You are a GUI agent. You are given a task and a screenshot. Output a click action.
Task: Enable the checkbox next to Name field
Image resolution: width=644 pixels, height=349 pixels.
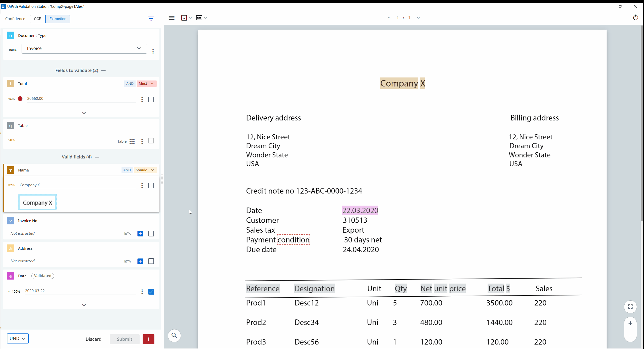point(151,186)
